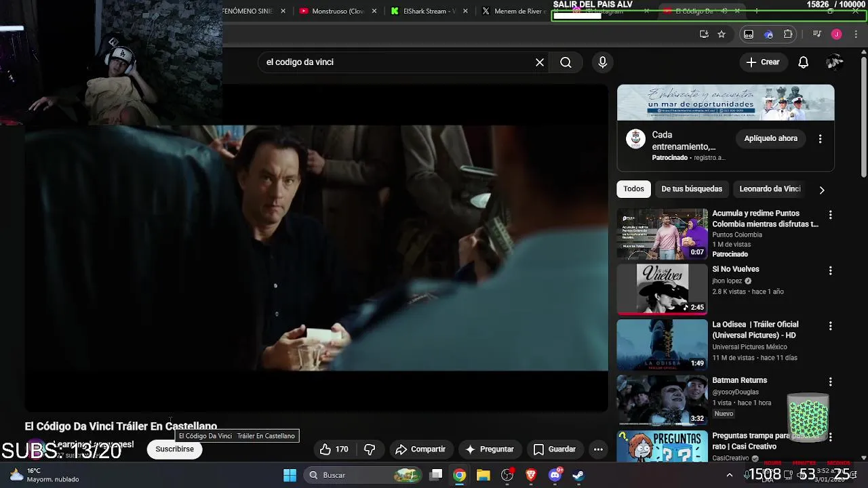Click Aplíquelo ahora on the ad

click(771, 139)
